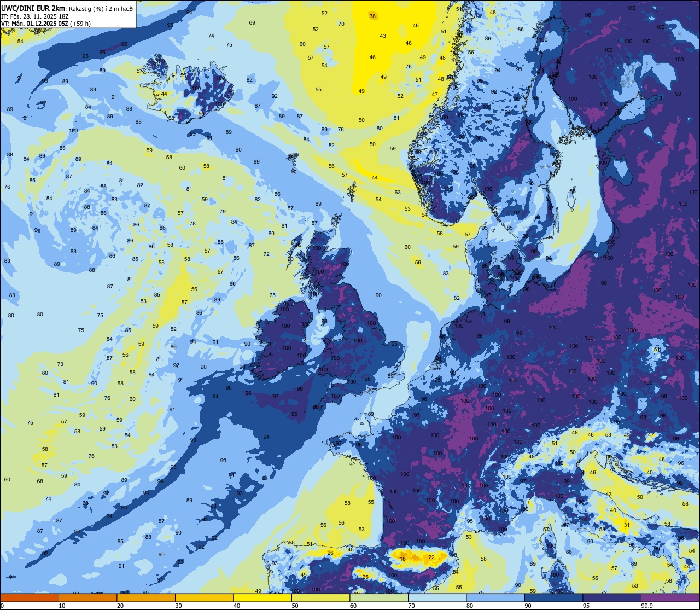Click the 'Rakastig (%) í 2 m hæð' label
The image size is (700, 610).
(101, 8)
